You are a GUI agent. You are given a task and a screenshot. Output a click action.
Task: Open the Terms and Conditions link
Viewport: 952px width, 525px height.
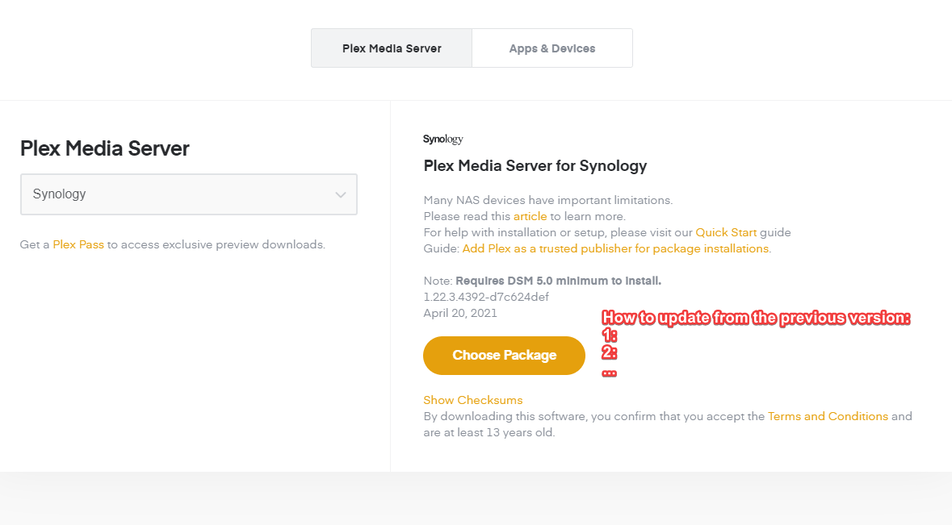pyautogui.click(x=827, y=416)
